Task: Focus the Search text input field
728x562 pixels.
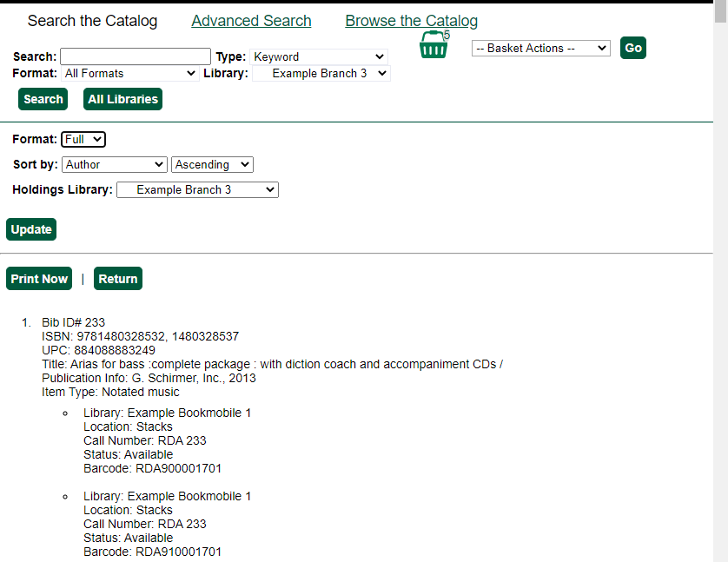Action: (x=136, y=56)
